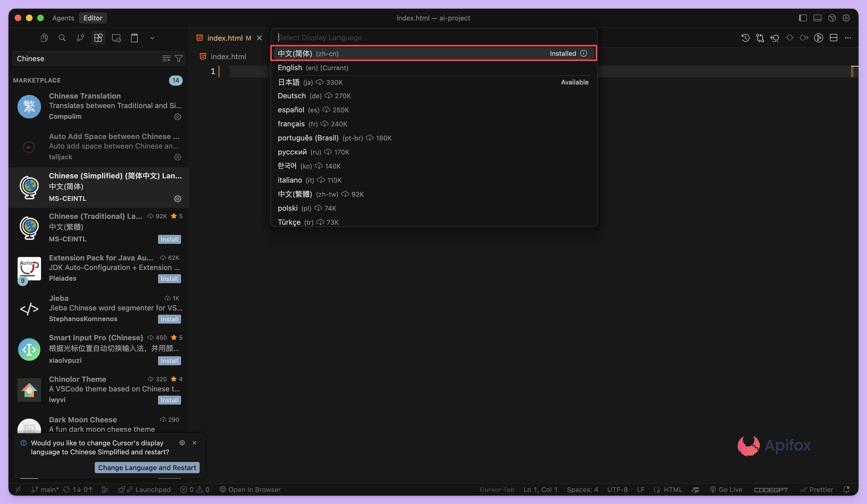
Task: Click the notifications bell in status bar
Action: coord(846,489)
